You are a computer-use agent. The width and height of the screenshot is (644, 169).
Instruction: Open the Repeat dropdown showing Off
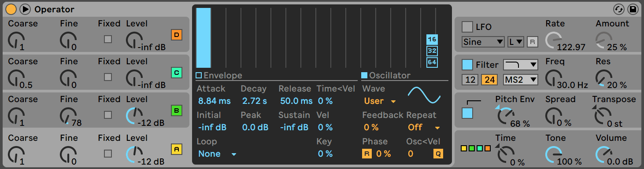click(x=424, y=127)
